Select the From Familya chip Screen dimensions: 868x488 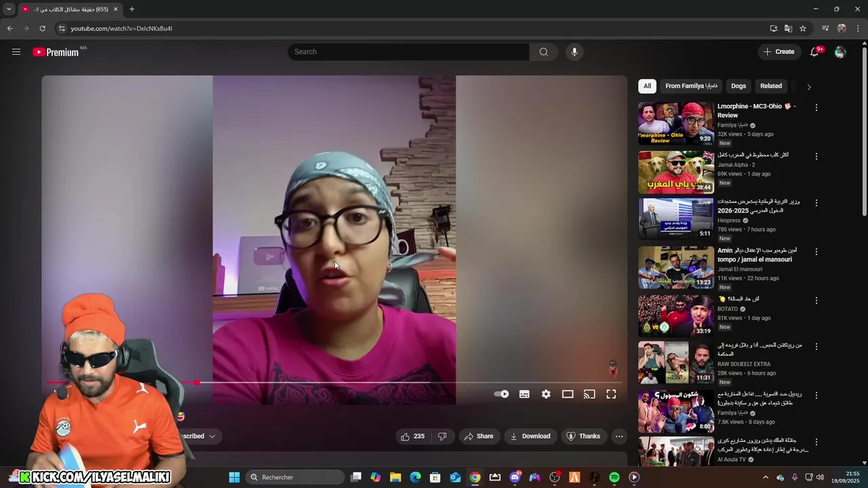pos(691,86)
